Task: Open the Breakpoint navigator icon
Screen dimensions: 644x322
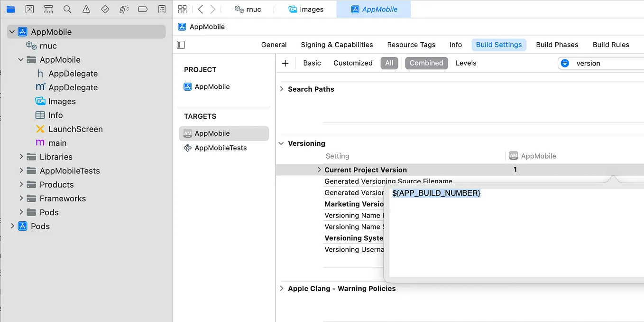Action: 143,9
